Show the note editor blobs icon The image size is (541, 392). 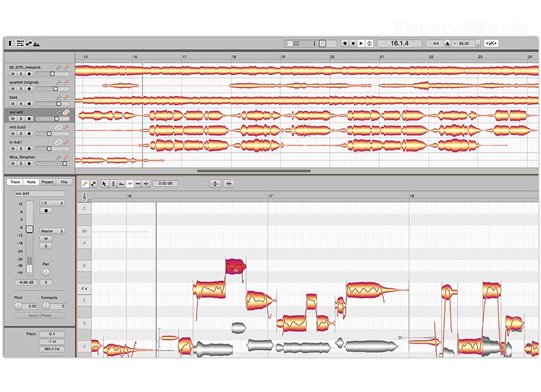(29, 43)
